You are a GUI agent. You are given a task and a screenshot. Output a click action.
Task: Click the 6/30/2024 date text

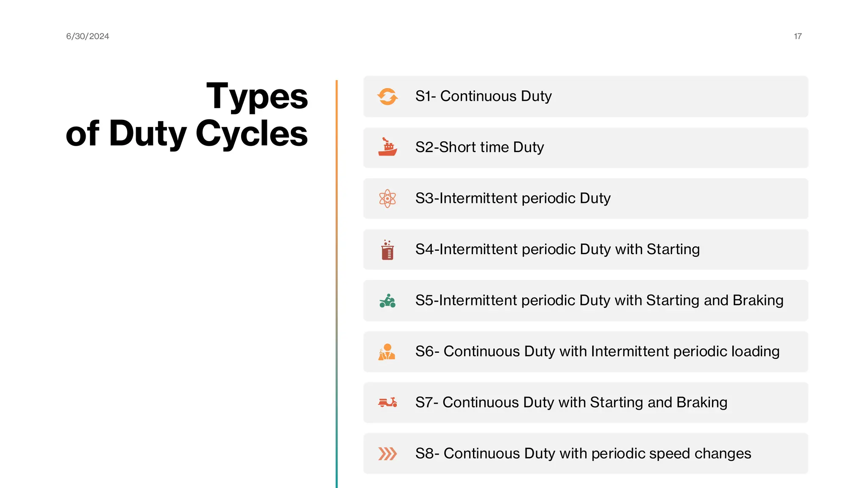coord(88,36)
